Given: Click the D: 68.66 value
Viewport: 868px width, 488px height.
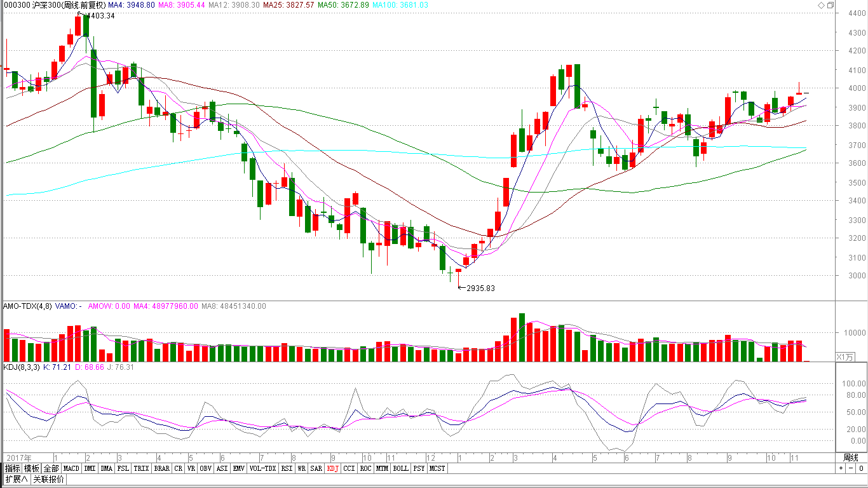Looking at the screenshot, I should [x=90, y=367].
